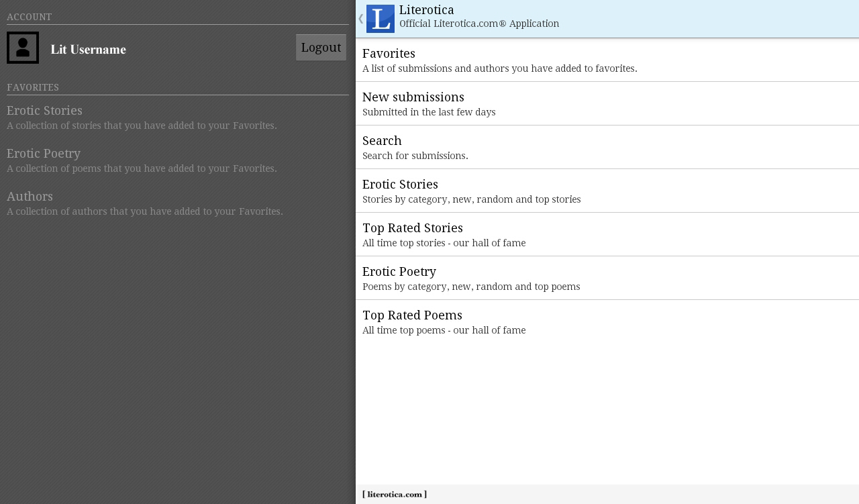The width and height of the screenshot is (859, 504).
Task: Click the Lit Username label
Action: pyautogui.click(x=89, y=50)
